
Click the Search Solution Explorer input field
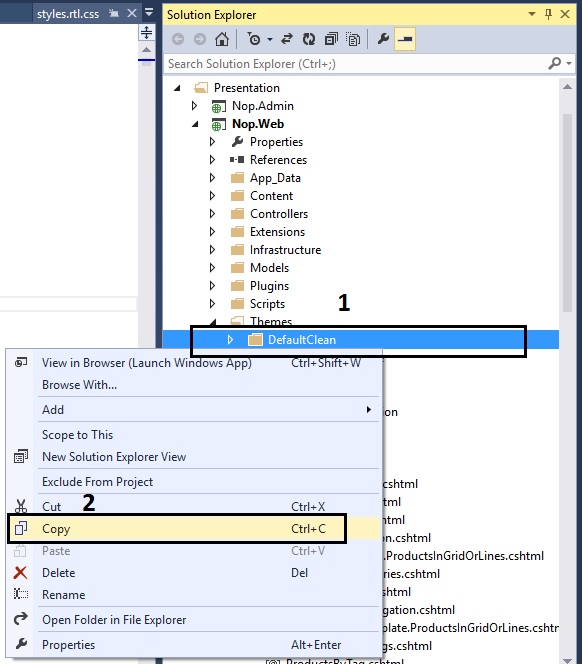click(356, 64)
